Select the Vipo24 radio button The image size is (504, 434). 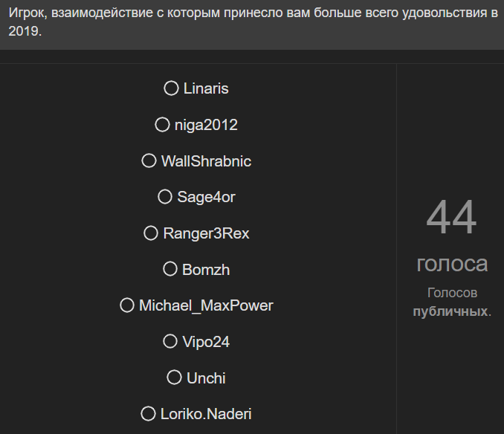[170, 342]
